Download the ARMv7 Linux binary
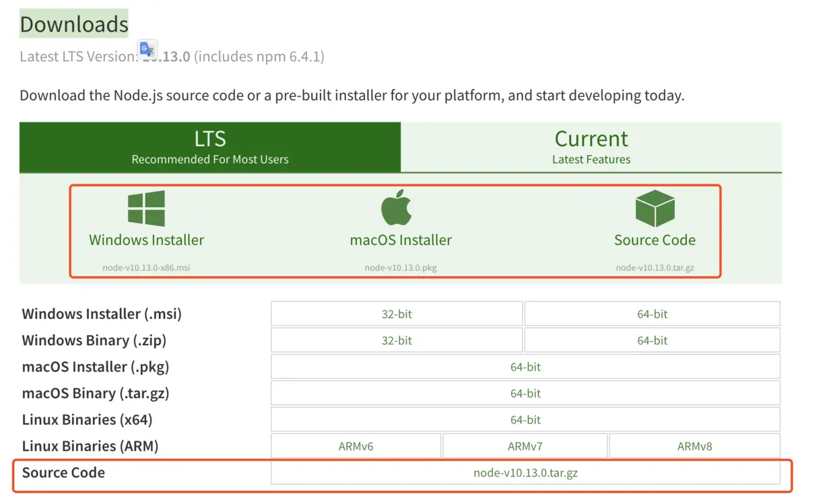 click(x=525, y=445)
